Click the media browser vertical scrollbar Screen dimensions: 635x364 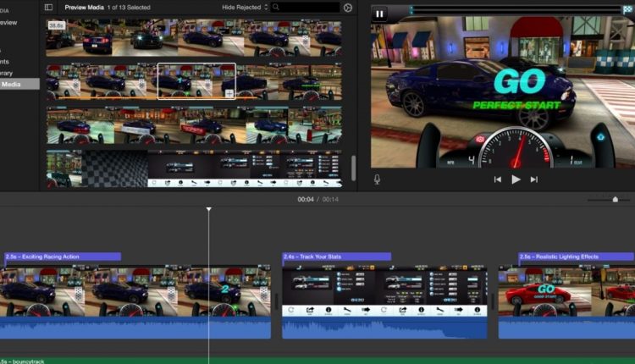[354, 168]
